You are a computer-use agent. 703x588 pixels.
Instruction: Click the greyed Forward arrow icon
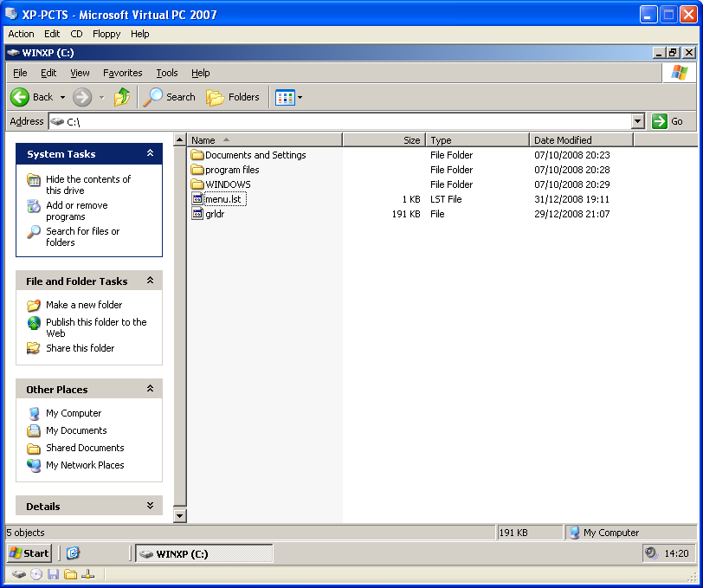(x=82, y=97)
